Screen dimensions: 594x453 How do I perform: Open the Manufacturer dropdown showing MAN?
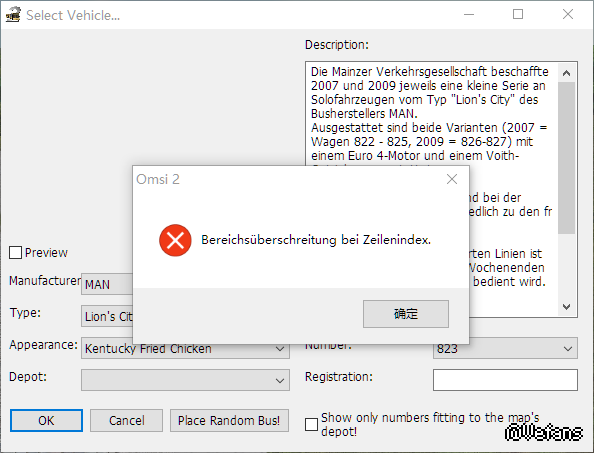coord(107,284)
